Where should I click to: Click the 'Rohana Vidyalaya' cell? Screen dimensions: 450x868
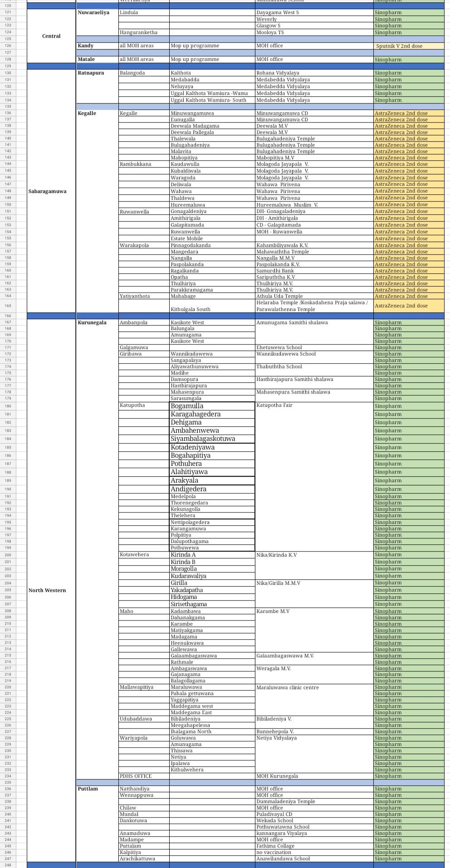pos(314,73)
